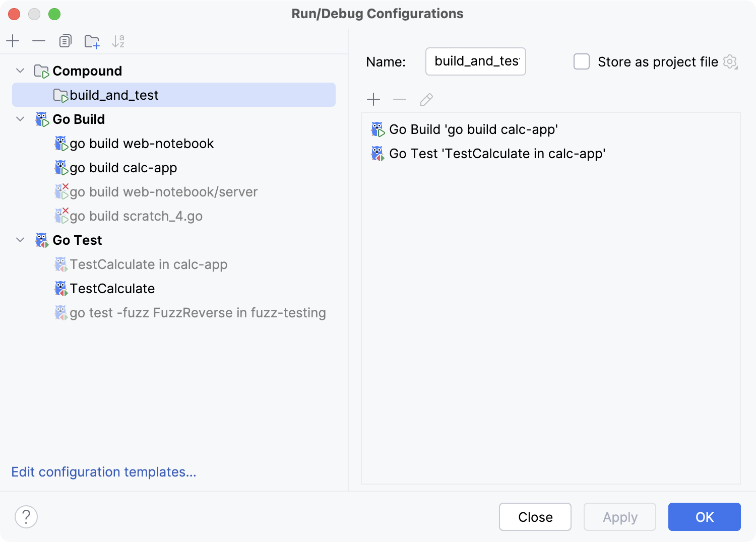Select the go build web-notebook configuration
Image resolution: width=756 pixels, height=542 pixels.
pos(142,143)
